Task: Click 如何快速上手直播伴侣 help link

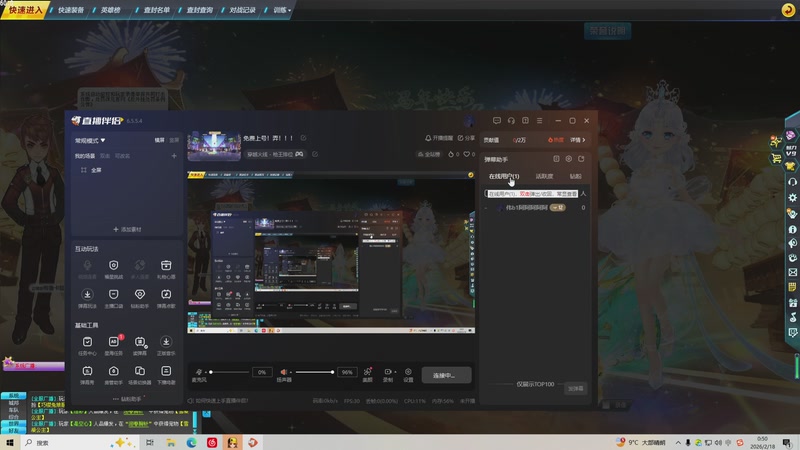Action: (218, 401)
